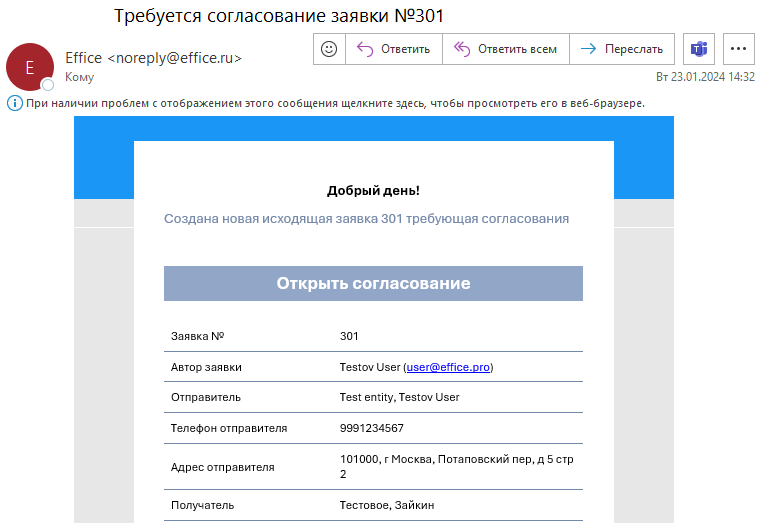762x523 pixels.
Task: Click Ответить всем to reply all
Action: click(506, 48)
